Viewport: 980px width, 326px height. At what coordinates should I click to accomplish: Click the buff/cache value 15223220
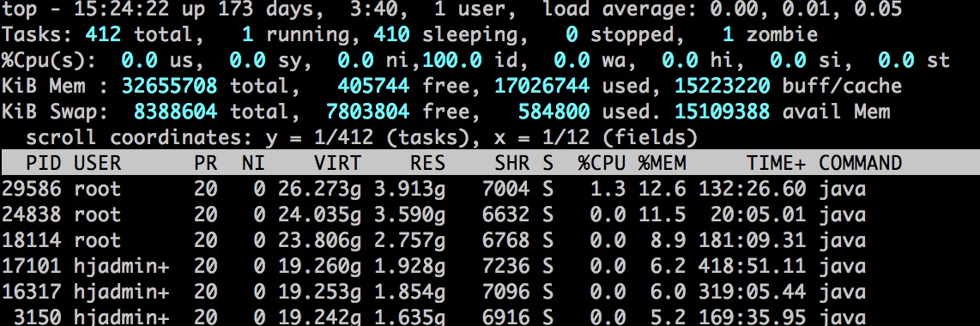coord(723,86)
